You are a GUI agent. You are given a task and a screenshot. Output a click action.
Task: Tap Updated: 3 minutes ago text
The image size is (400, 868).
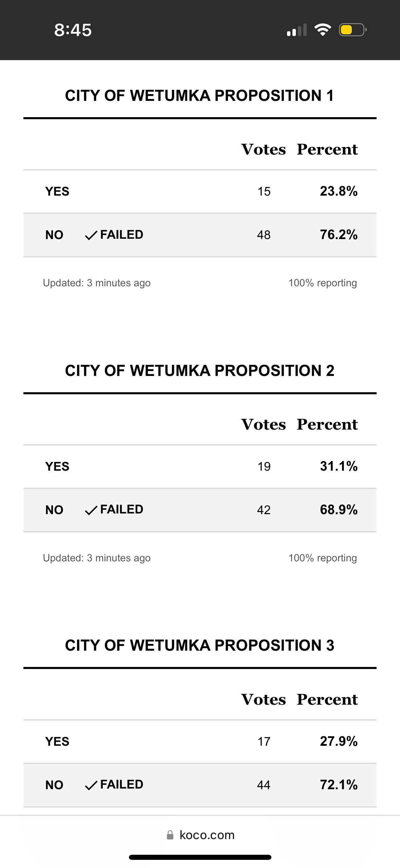pos(97,283)
